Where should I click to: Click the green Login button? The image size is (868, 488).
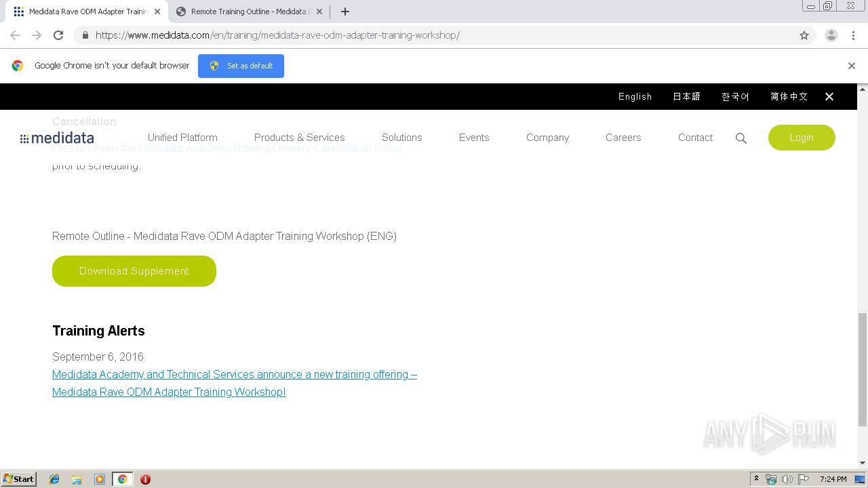[x=802, y=138]
